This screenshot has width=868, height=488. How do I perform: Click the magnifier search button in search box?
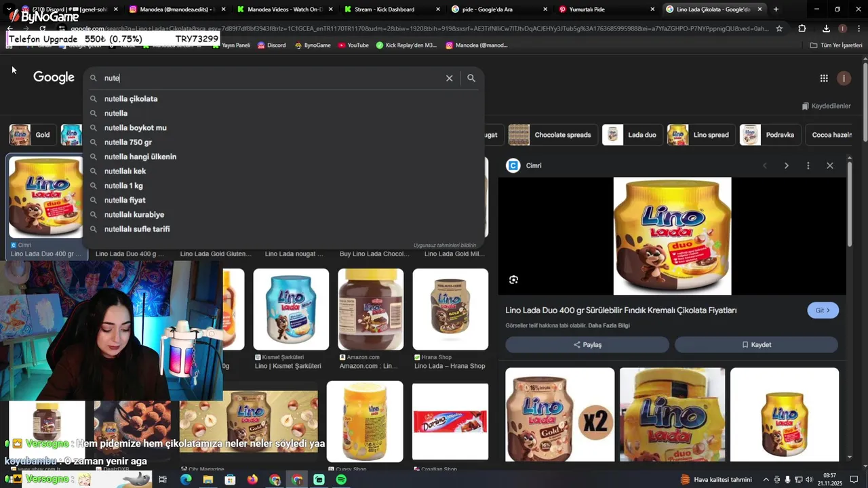[x=471, y=78]
